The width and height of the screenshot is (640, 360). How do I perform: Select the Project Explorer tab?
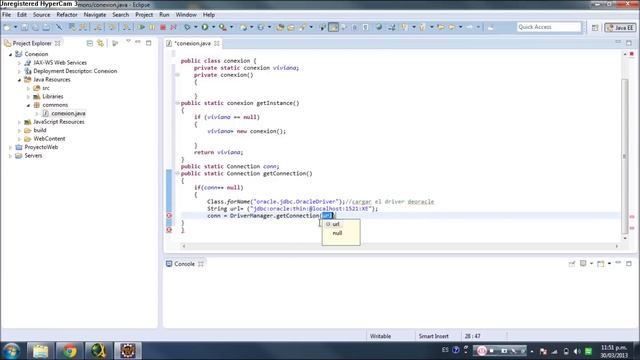[32, 43]
